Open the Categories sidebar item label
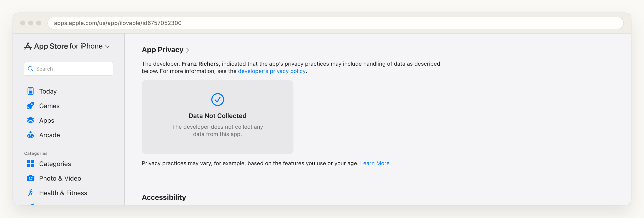The image size is (644, 218). coord(55,164)
